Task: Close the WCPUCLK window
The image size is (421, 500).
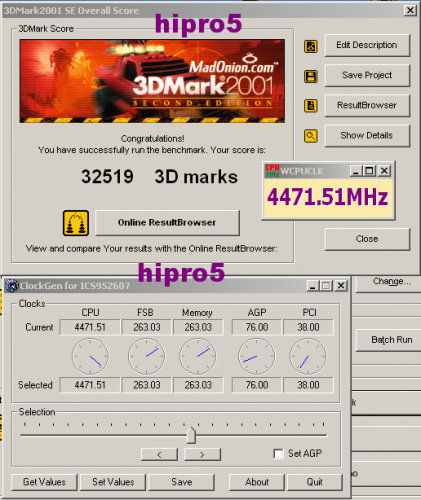Action: click(x=384, y=171)
